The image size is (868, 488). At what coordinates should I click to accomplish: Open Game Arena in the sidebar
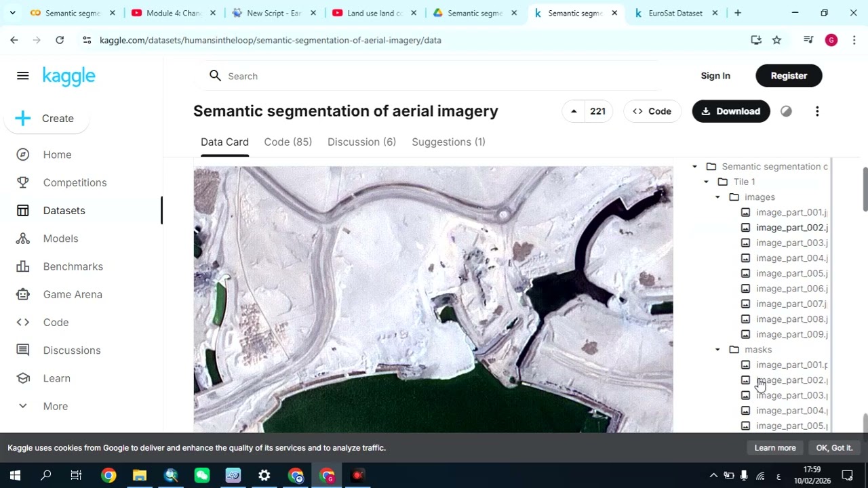pyautogui.click(x=73, y=294)
